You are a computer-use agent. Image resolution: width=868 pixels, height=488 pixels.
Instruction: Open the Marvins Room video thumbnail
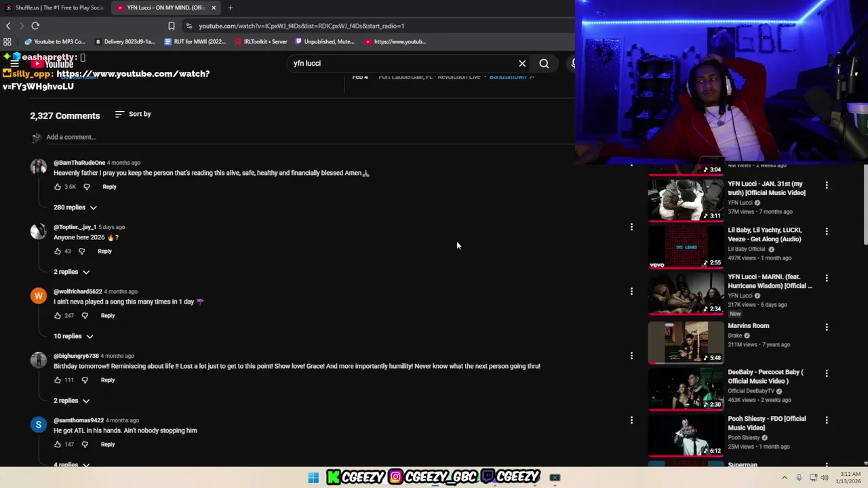click(686, 342)
